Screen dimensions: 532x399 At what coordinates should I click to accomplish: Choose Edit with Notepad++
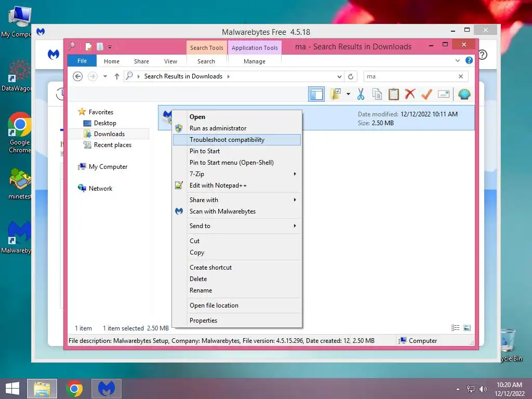[237, 185]
